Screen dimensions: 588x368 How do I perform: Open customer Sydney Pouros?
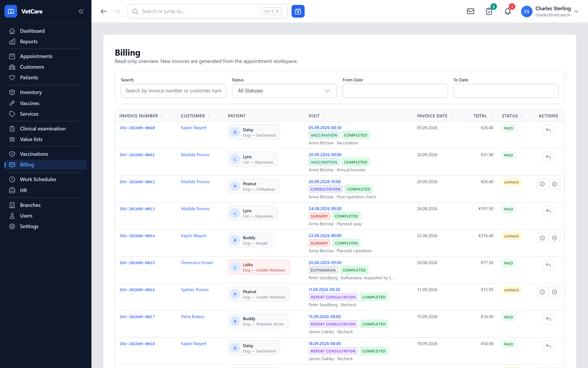195,290
